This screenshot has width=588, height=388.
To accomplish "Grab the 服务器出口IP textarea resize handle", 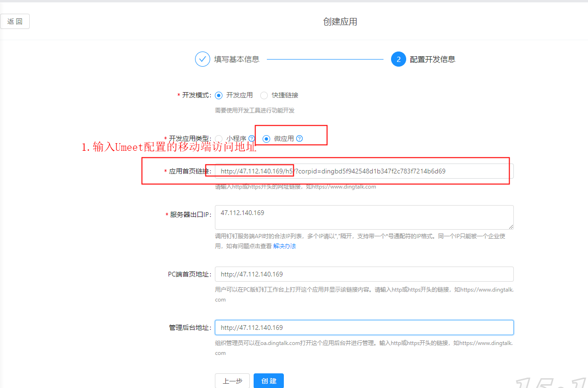I will click(511, 227).
